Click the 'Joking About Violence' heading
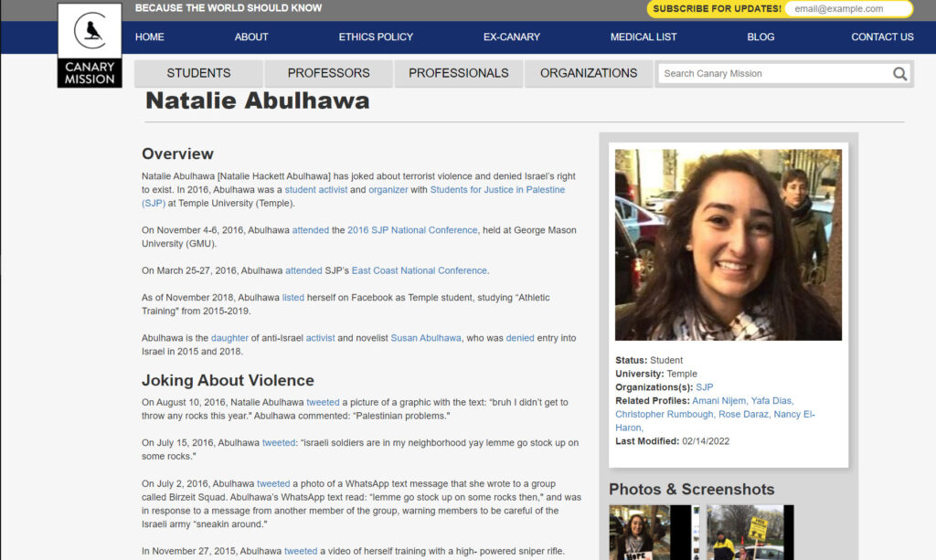 click(228, 381)
